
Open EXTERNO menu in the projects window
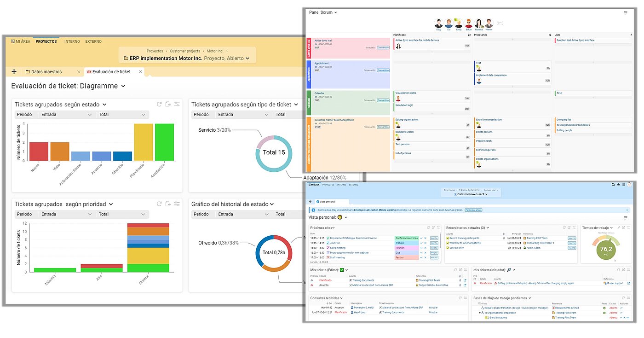pos(93,41)
